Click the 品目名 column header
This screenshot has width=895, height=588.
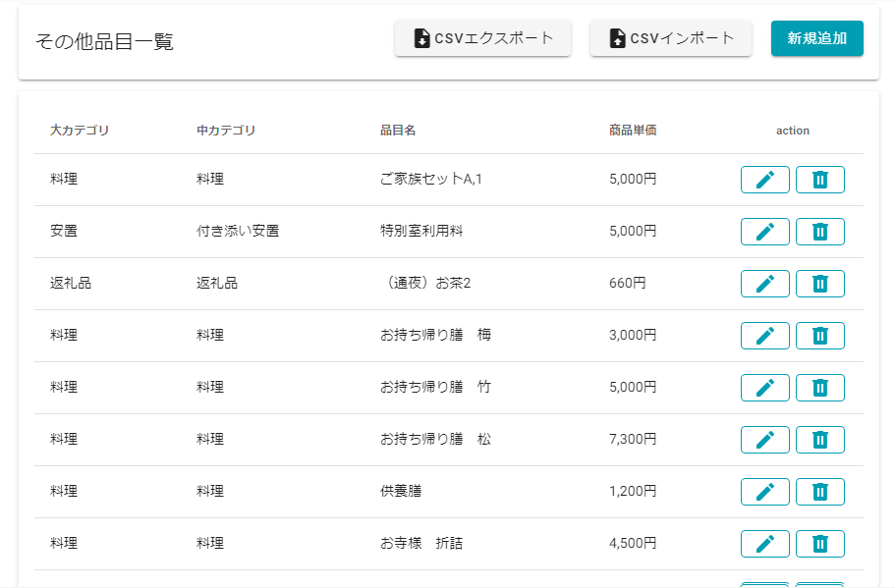[x=398, y=131]
